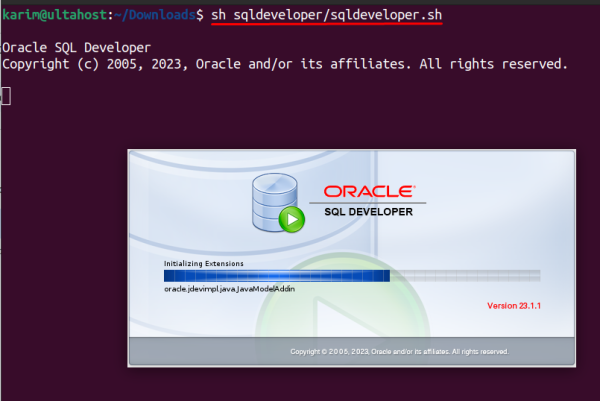600x401 pixels.
Task: Click the terminal command 'sh sqldeveloper/sqldeveloper.sh'
Action: tap(326, 15)
